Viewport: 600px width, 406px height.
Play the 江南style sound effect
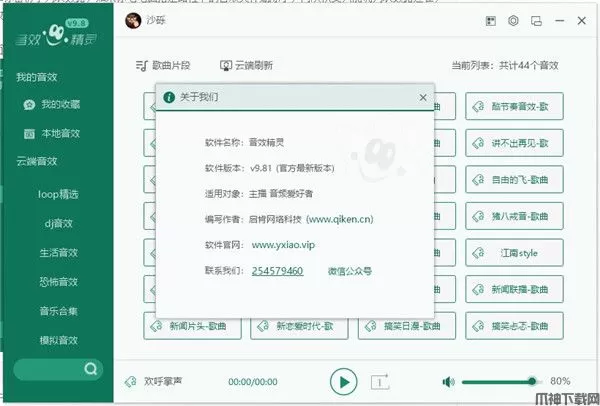pyautogui.click(x=514, y=253)
